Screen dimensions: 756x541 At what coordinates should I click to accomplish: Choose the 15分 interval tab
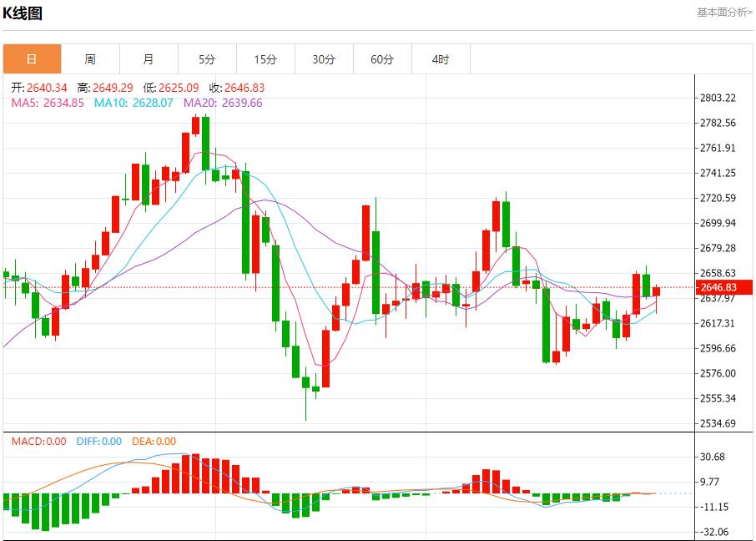pos(265,59)
